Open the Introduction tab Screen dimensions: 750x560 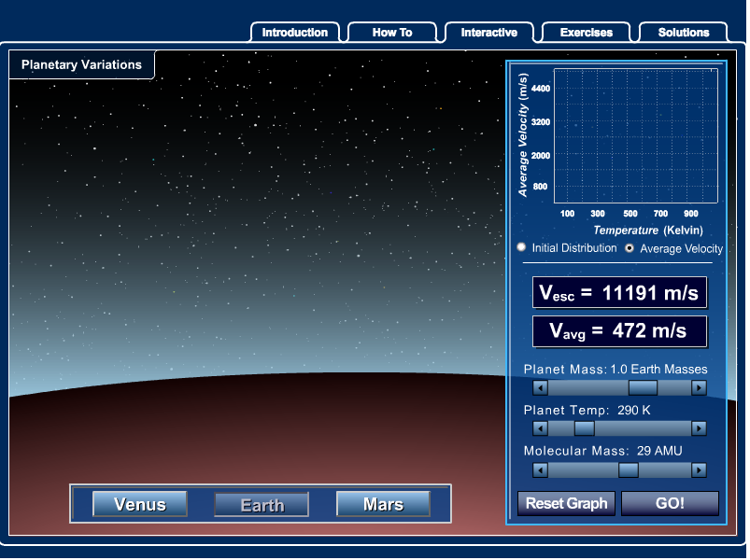[x=295, y=32]
